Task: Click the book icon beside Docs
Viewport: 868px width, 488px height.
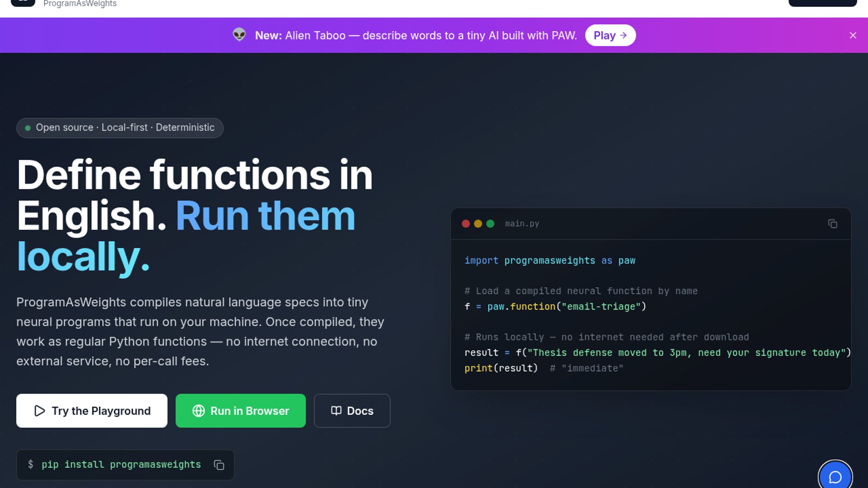Action: [x=336, y=411]
